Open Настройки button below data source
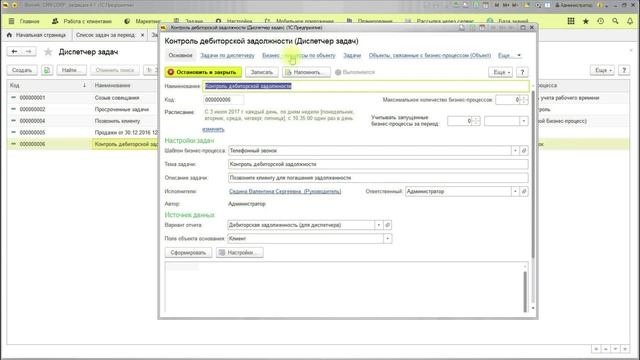 [x=240, y=253]
